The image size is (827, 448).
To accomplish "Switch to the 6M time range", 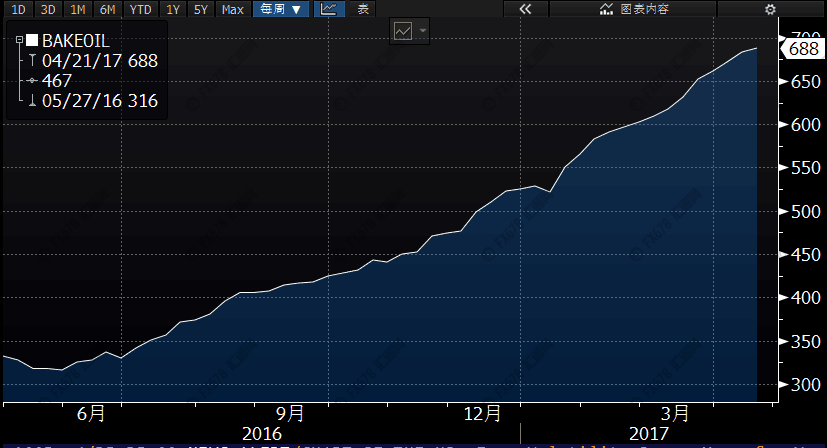I will [108, 9].
